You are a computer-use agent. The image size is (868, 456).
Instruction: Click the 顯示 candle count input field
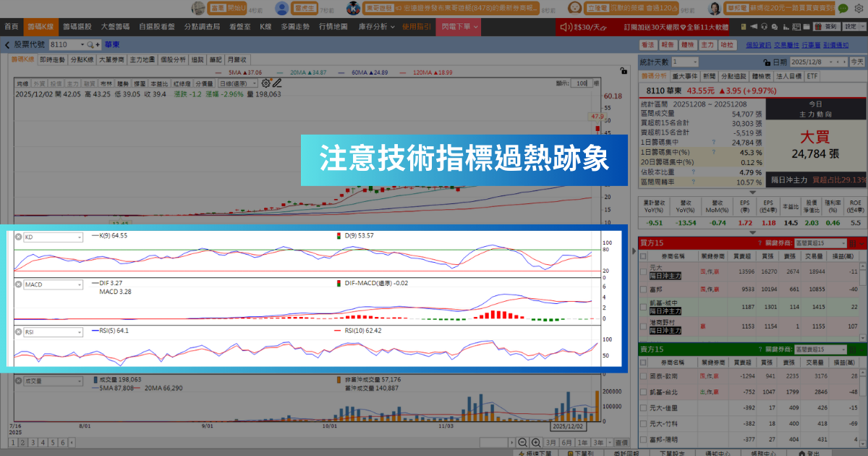pos(582,83)
